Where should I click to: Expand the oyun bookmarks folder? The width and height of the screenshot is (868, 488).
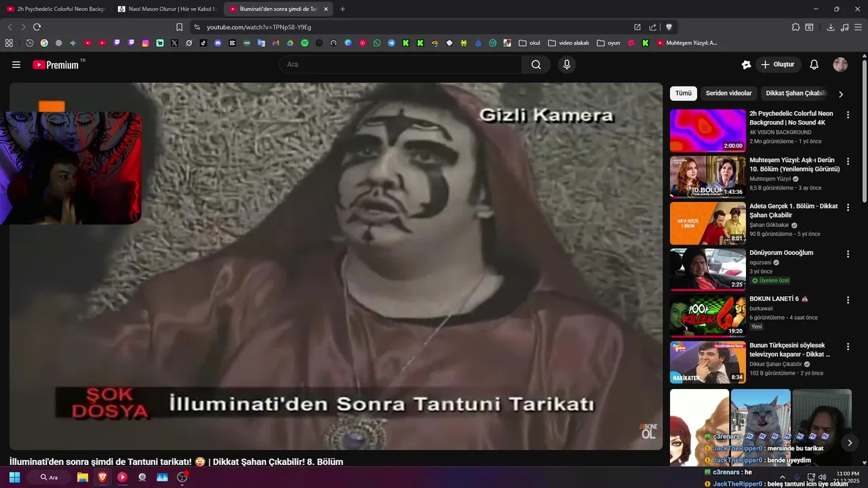coord(608,43)
